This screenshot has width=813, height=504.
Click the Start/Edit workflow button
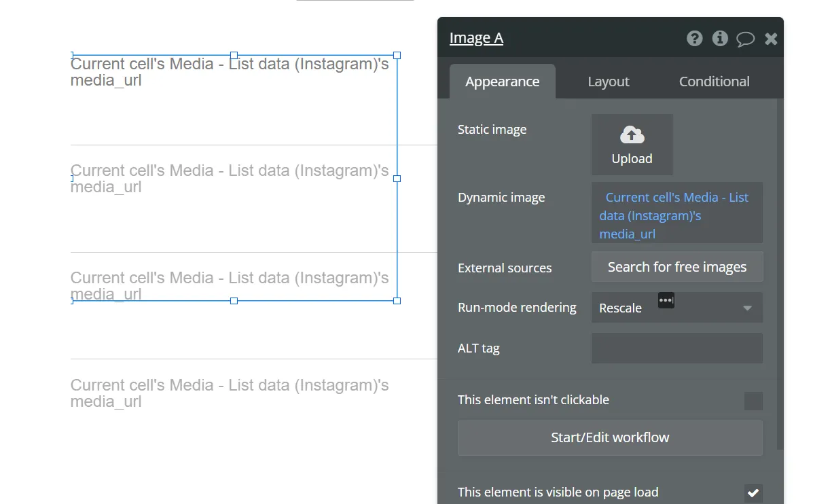pos(610,437)
